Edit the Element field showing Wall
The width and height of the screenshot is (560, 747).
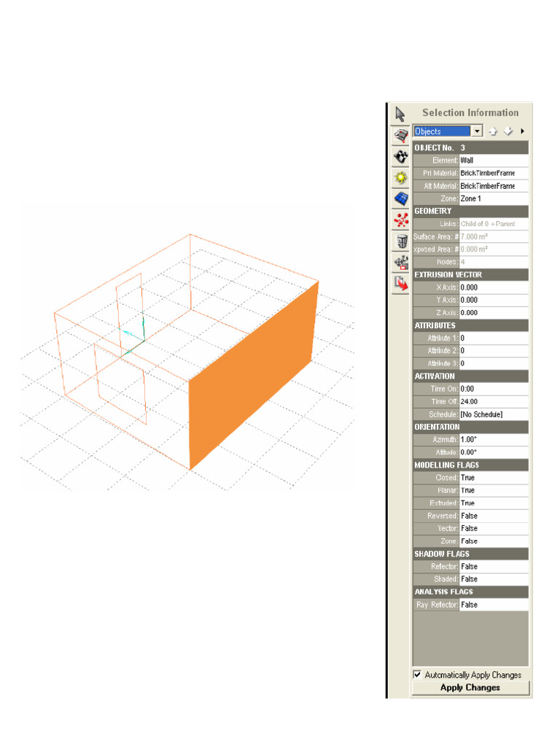tap(494, 160)
